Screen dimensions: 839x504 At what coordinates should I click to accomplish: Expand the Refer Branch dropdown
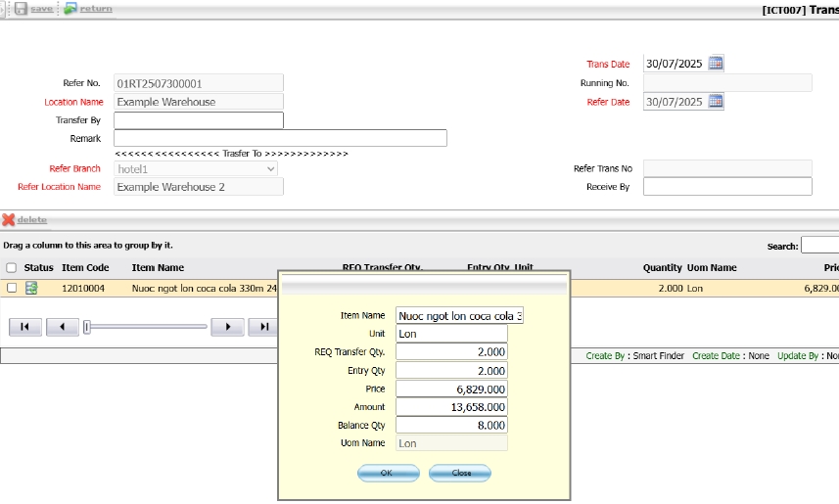point(271,169)
